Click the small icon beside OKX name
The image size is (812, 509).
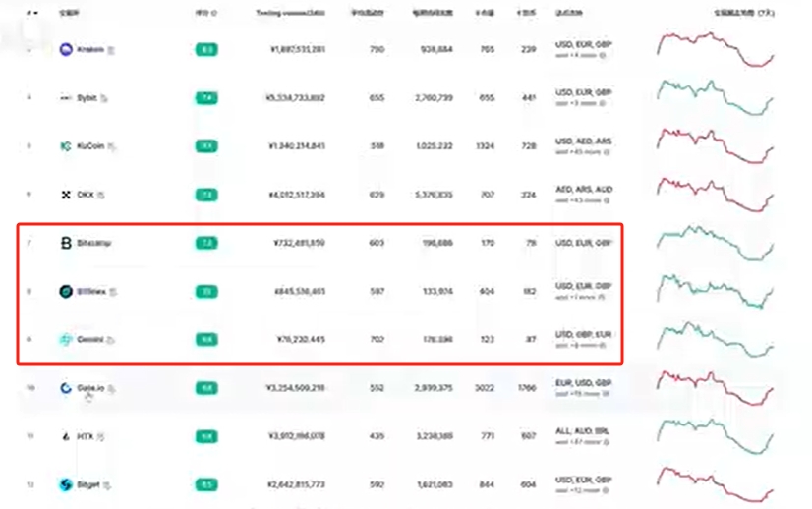pyautogui.click(x=101, y=196)
